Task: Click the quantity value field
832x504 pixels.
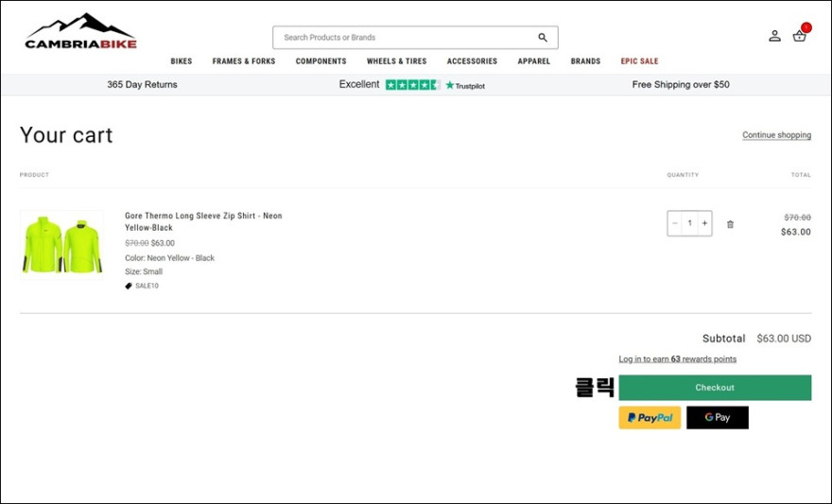Action: point(690,223)
